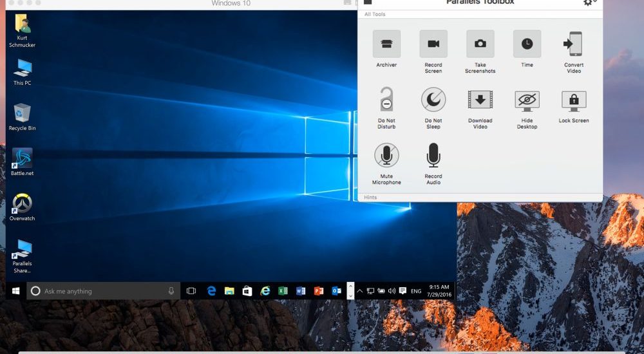Select the Recycle Bin on desktop
Screen dimensions: 644x354
(22, 117)
